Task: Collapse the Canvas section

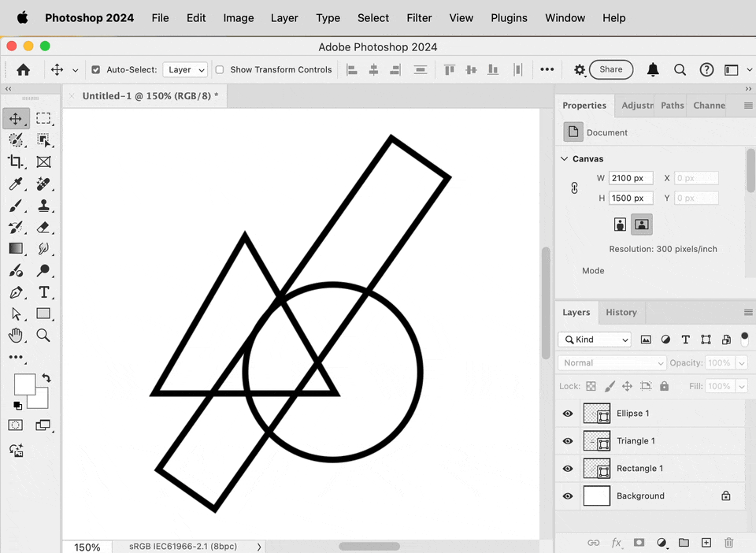Action: click(564, 158)
